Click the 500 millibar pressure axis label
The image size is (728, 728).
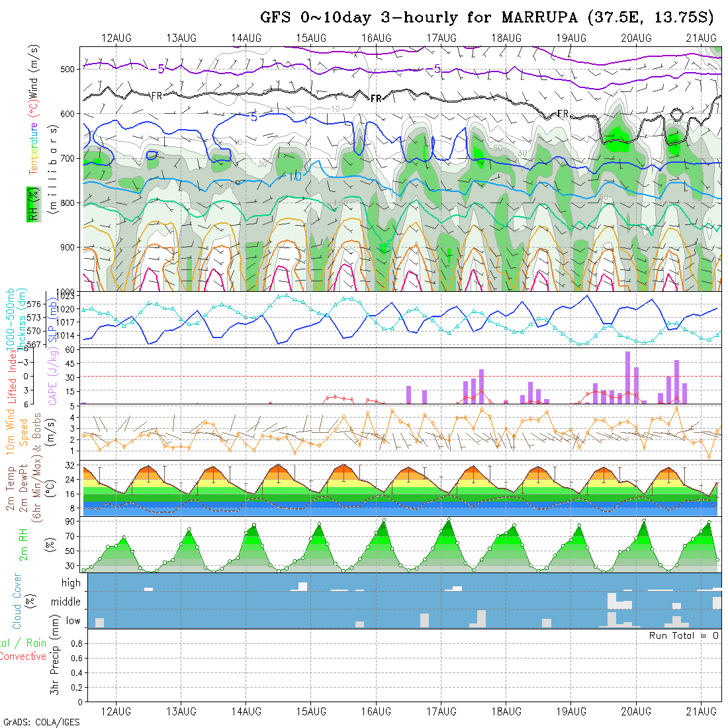tap(70, 68)
